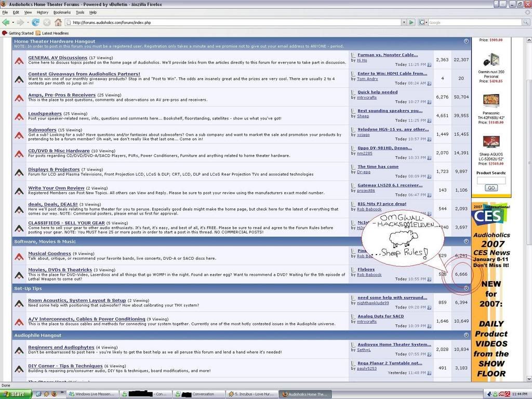
Task: Click the Windows start button
Action: [16, 394]
